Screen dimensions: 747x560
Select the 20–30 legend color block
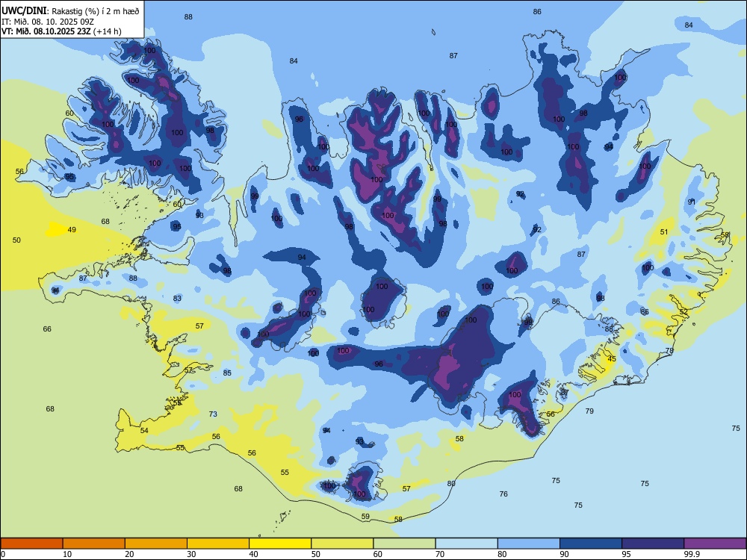click(x=156, y=544)
